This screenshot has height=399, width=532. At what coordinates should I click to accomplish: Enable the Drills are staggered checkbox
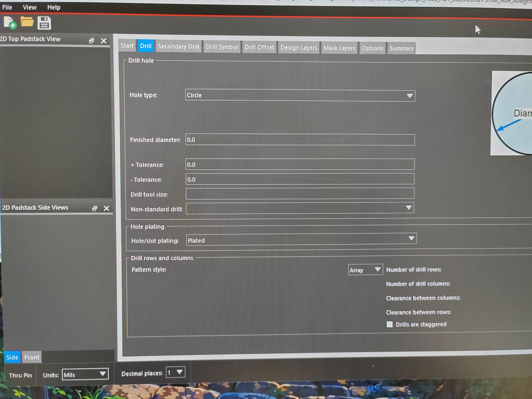389,324
